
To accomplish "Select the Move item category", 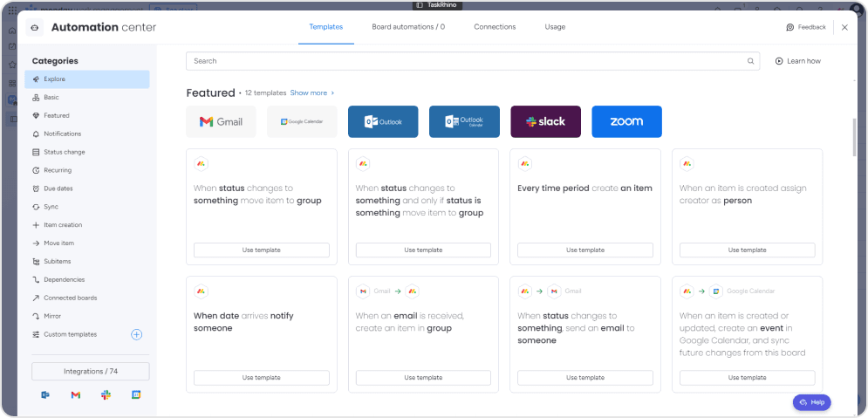I will (87, 243).
